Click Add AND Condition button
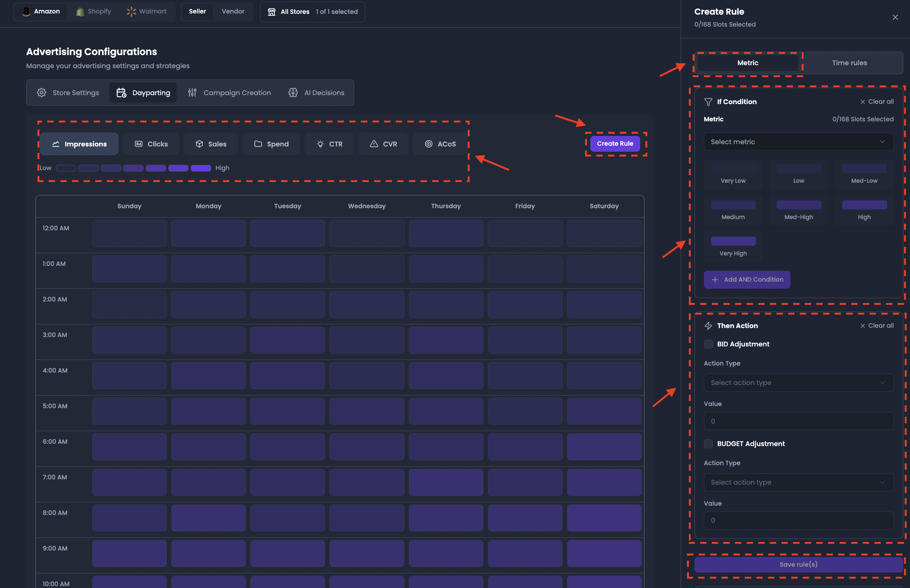This screenshot has height=588, width=910. [x=747, y=279]
